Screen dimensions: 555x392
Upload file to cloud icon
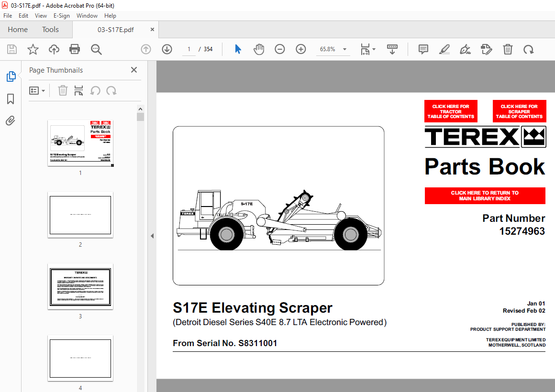54,49
